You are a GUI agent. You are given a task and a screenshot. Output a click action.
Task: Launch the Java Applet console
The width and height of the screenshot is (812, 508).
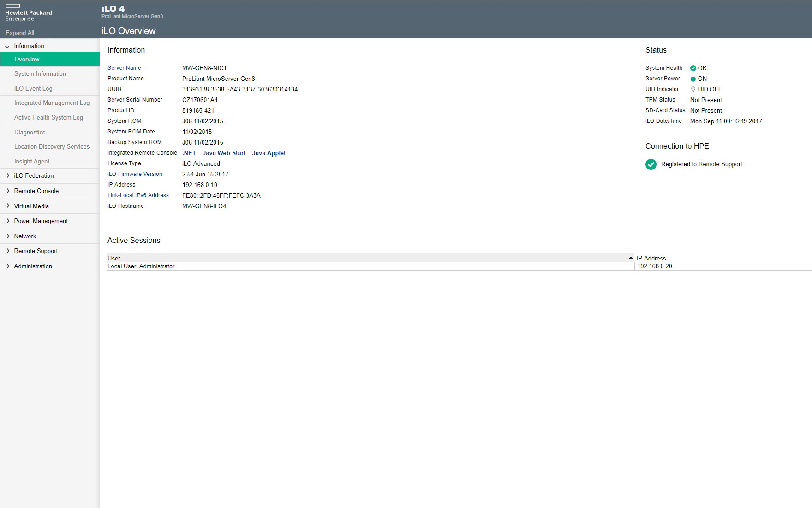tap(269, 153)
